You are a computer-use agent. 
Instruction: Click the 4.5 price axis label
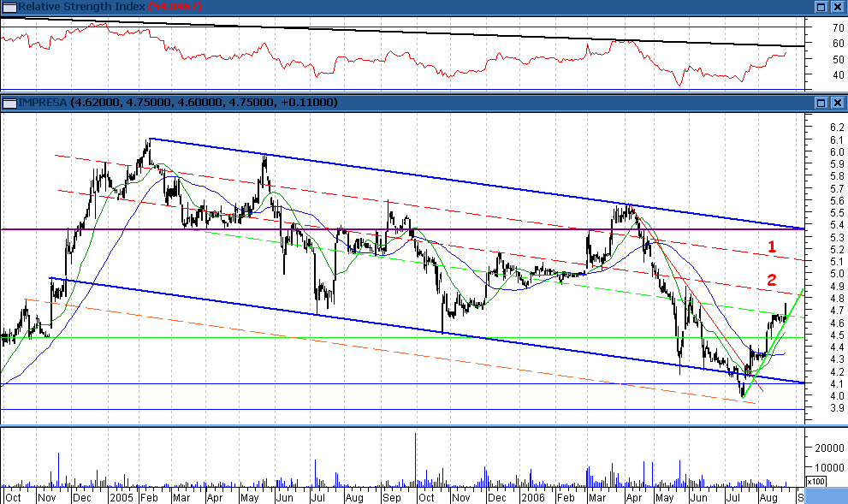[x=837, y=335]
